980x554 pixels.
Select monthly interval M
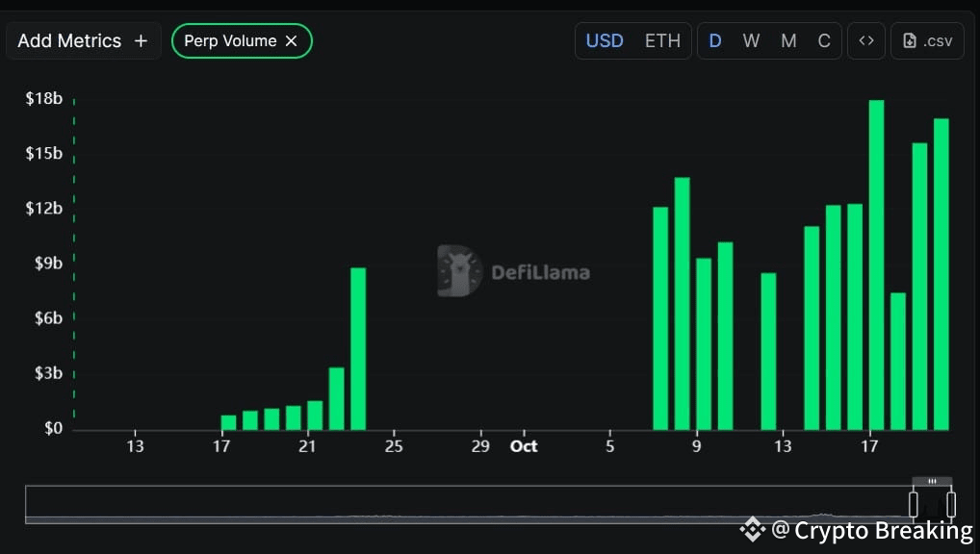788,41
